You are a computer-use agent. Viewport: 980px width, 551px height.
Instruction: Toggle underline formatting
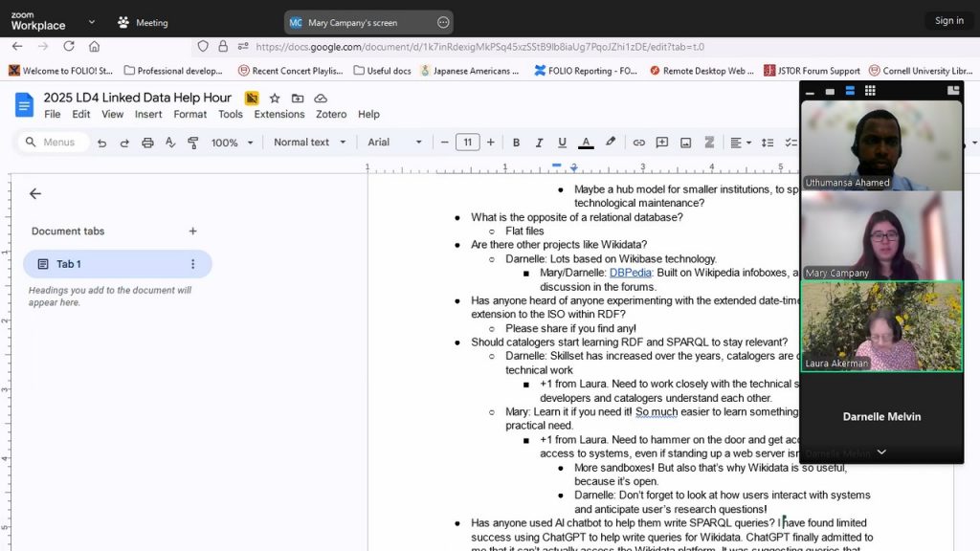coord(562,143)
